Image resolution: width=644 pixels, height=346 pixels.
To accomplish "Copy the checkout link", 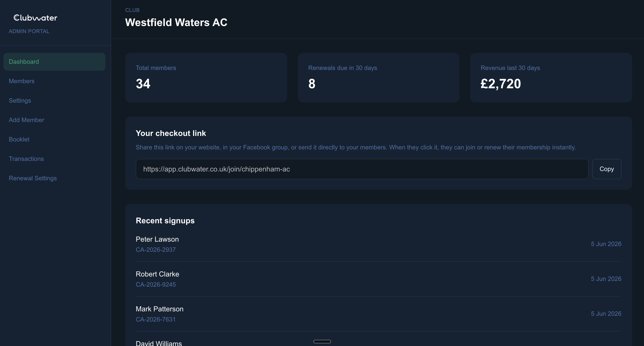I will click(607, 169).
